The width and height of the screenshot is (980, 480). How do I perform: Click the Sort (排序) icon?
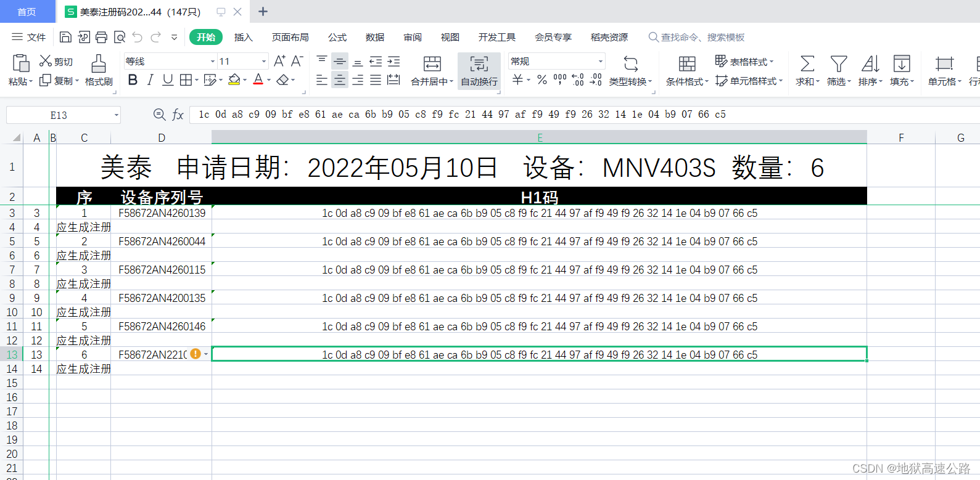pyautogui.click(x=870, y=63)
